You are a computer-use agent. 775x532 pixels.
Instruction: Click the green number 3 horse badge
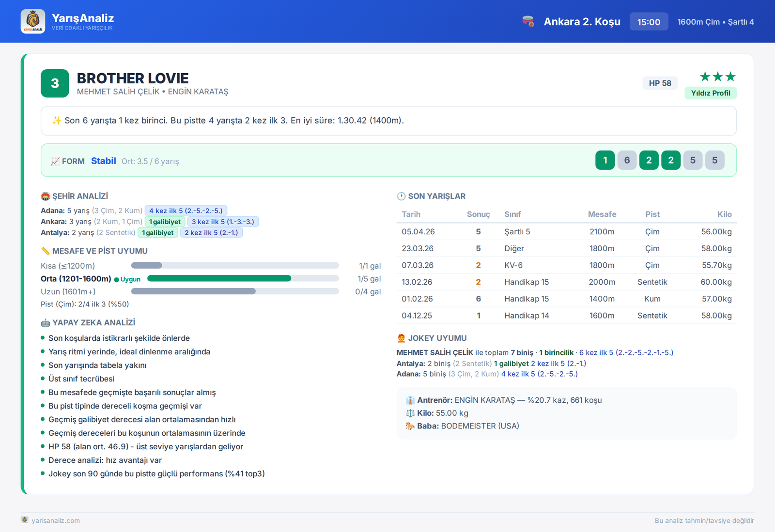(x=55, y=83)
